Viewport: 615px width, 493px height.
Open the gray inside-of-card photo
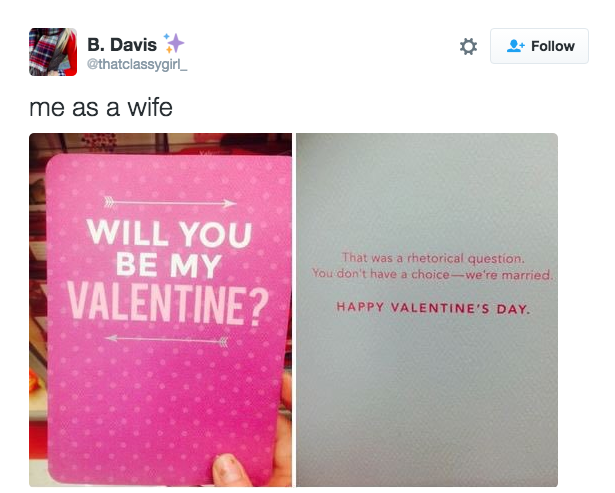coord(427,310)
